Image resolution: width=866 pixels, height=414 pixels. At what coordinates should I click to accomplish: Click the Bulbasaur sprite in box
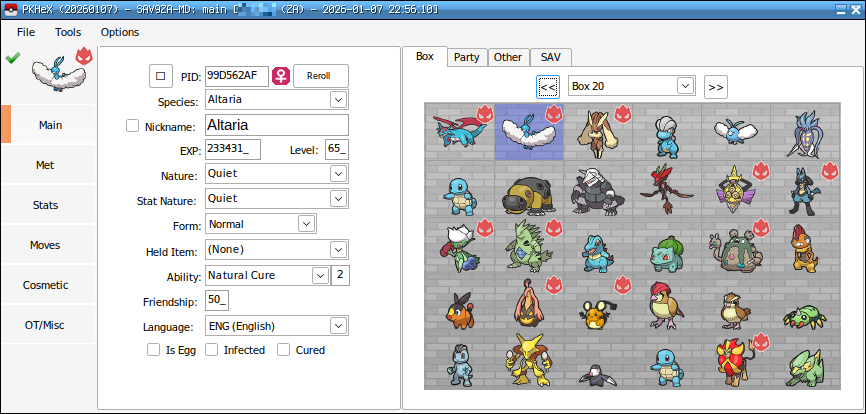[666, 247]
